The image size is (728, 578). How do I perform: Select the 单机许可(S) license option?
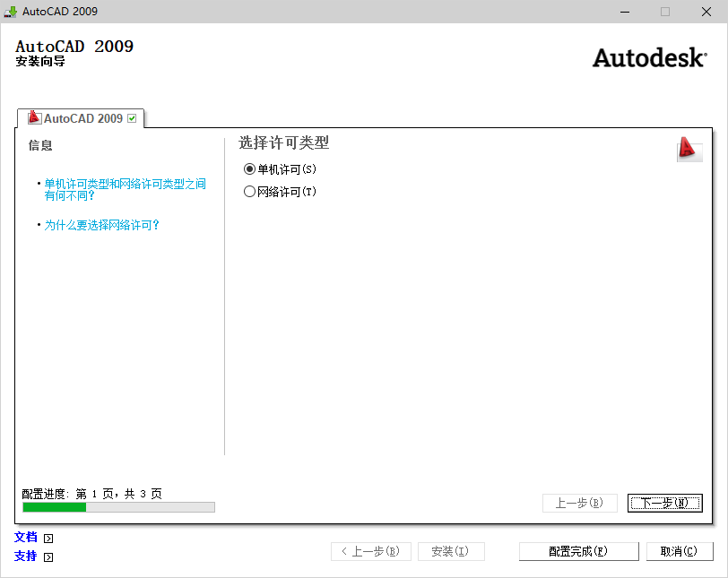click(249, 168)
